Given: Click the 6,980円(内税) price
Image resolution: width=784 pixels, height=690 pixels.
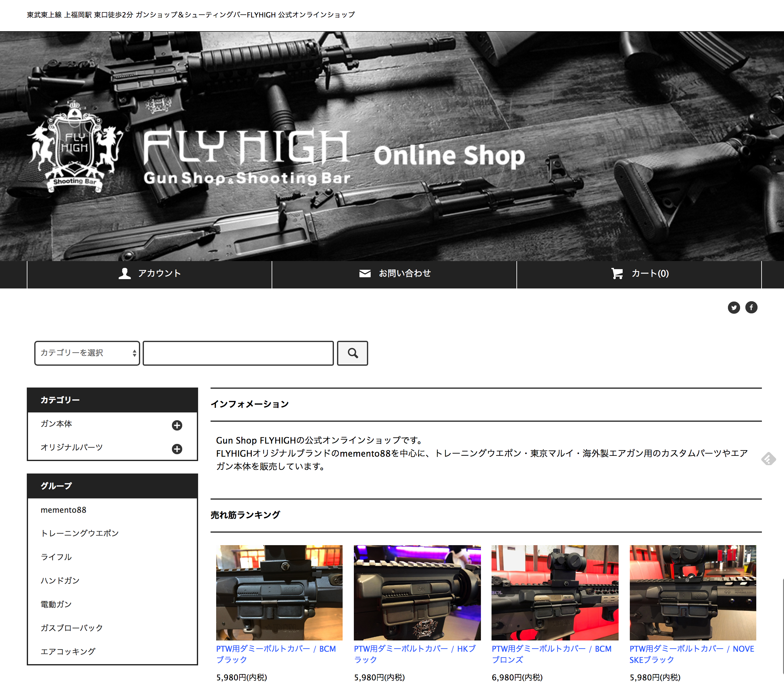Looking at the screenshot, I should click(517, 677).
